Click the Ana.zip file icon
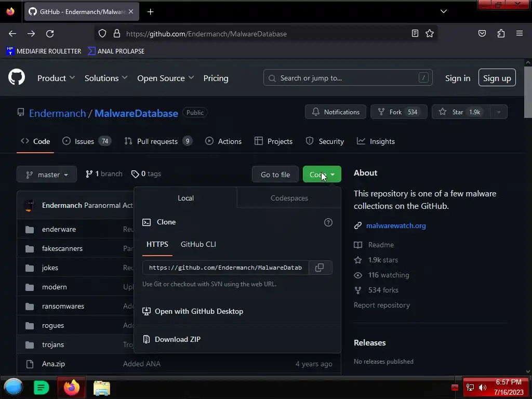Screen dimensions: 532x399 pos(30,364)
